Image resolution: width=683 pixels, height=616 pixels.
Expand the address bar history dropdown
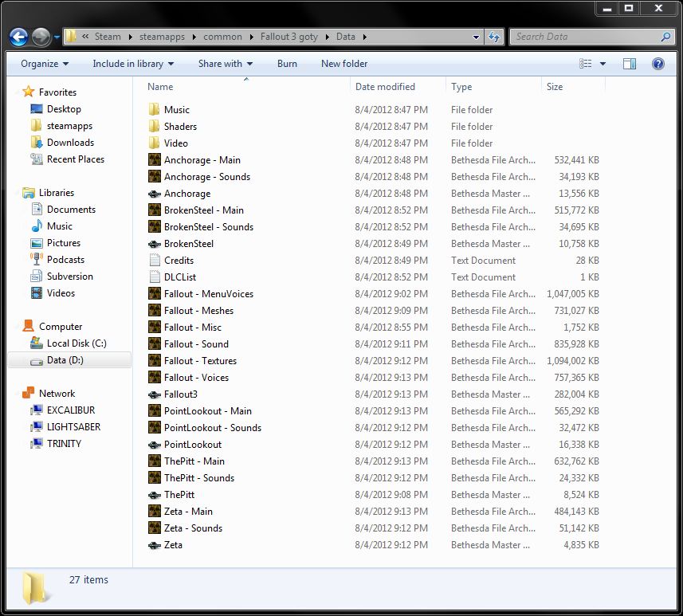(x=476, y=37)
